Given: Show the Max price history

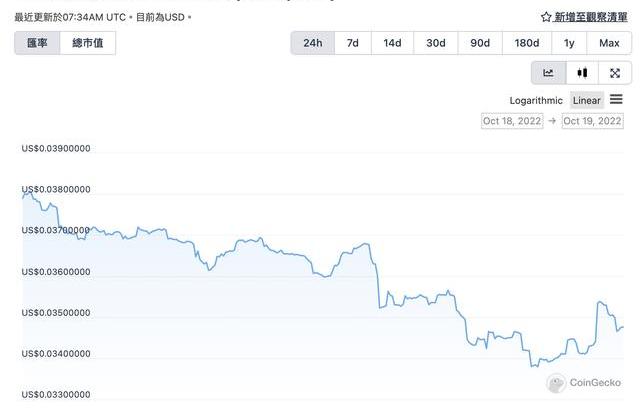Looking at the screenshot, I should point(609,43).
